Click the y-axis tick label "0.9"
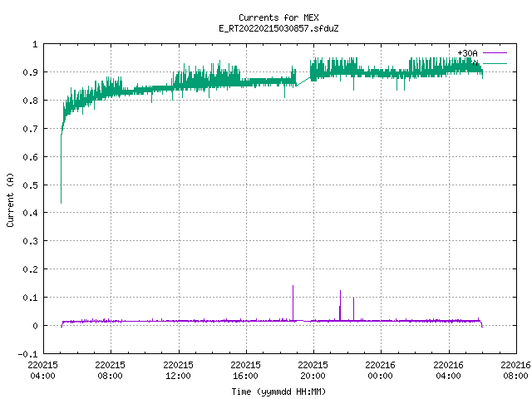This screenshot has width=532, height=399. click(x=30, y=72)
